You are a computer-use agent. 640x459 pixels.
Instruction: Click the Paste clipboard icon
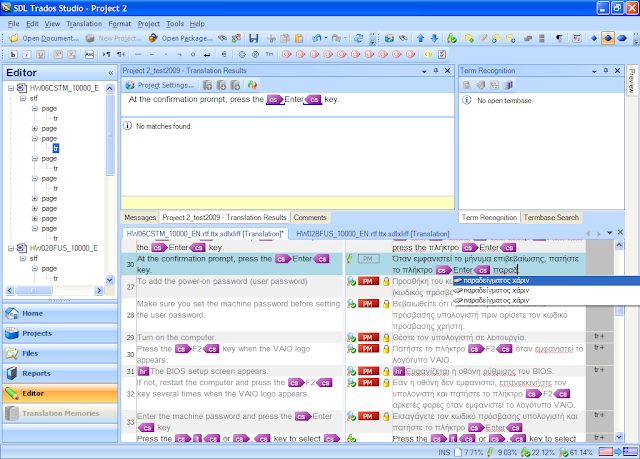(299, 38)
